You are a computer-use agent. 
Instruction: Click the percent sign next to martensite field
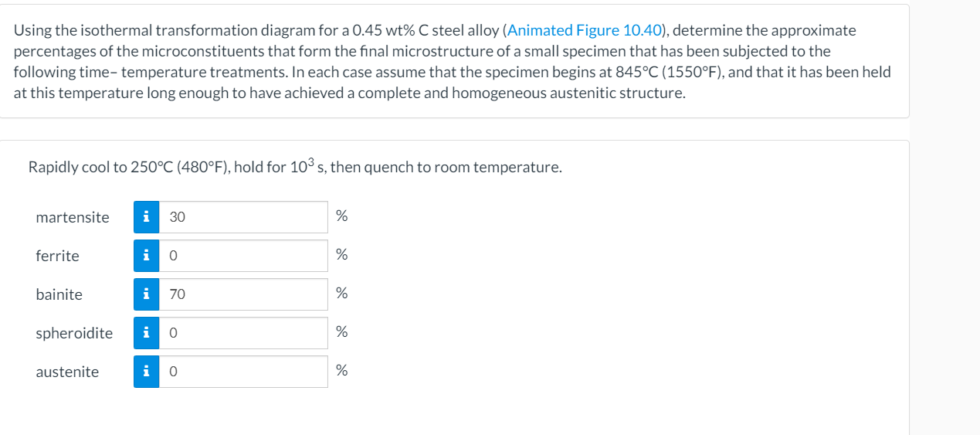coord(342,217)
